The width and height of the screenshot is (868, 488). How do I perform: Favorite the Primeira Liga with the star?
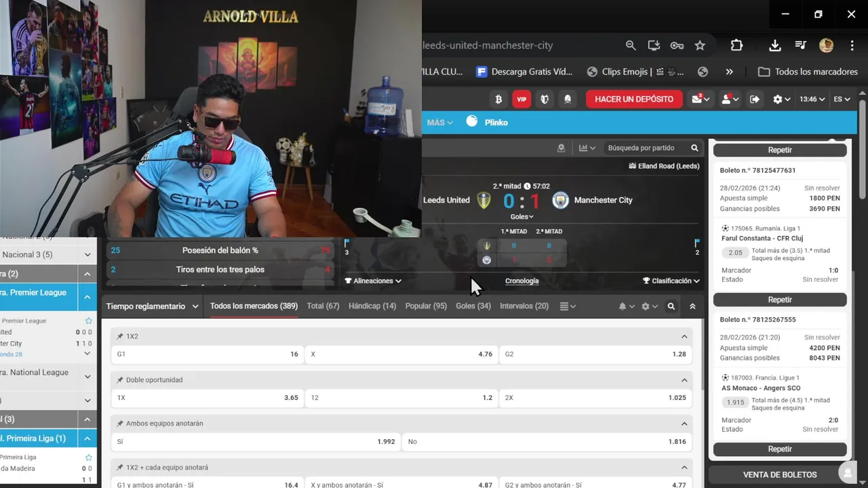point(88,457)
